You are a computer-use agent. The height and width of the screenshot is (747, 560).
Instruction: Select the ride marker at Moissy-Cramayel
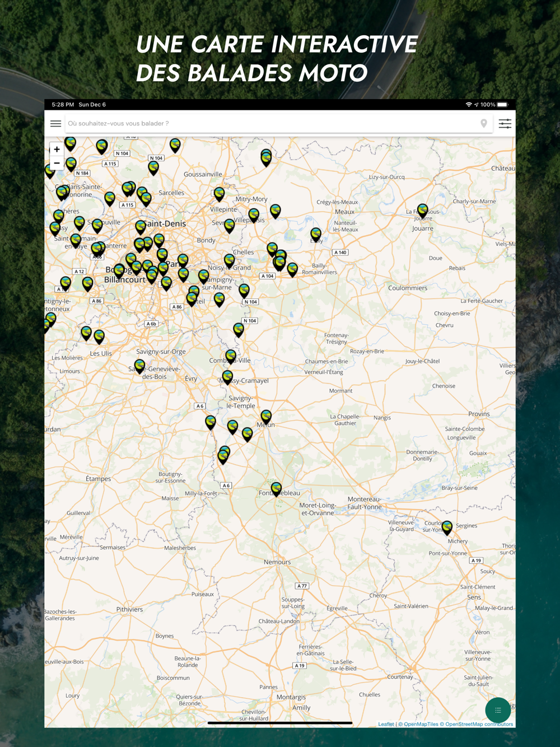click(x=227, y=377)
